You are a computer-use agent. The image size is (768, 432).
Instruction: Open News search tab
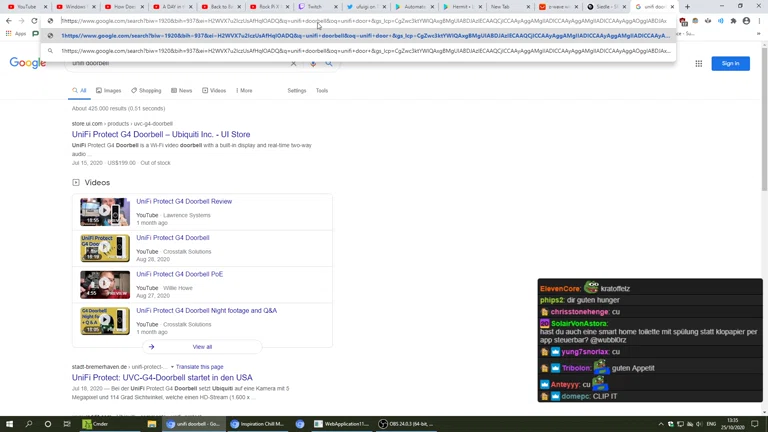[x=181, y=91]
